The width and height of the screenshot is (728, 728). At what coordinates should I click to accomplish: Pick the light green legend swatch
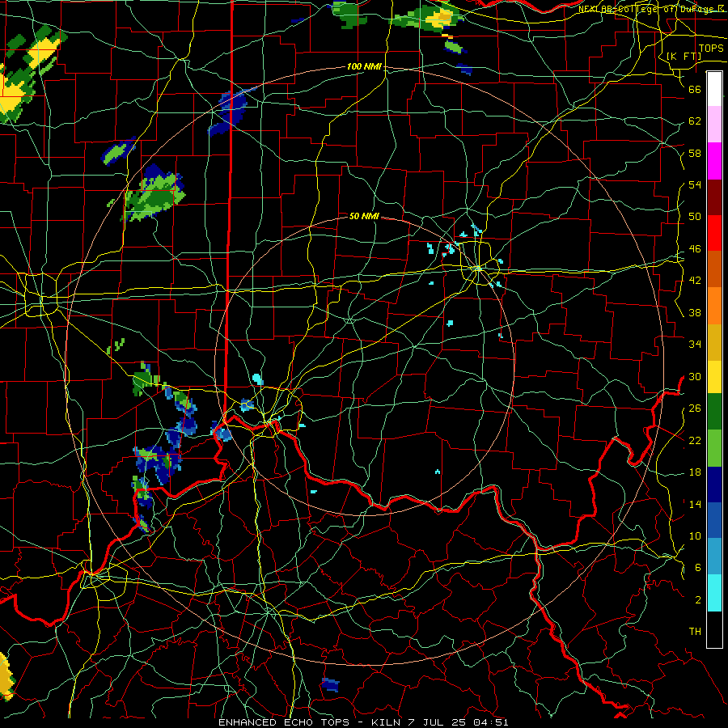coord(714,448)
